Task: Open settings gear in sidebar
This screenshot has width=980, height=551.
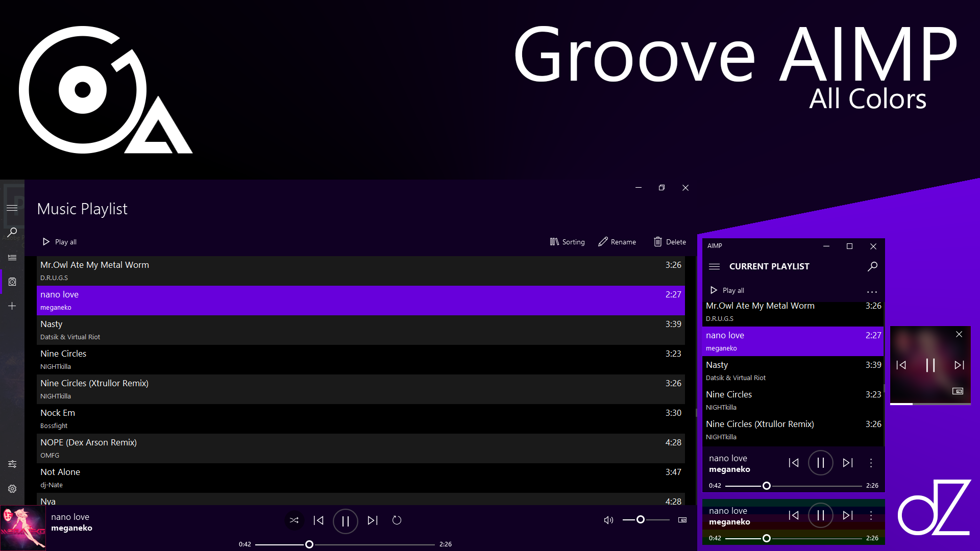Action: [x=12, y=489]
